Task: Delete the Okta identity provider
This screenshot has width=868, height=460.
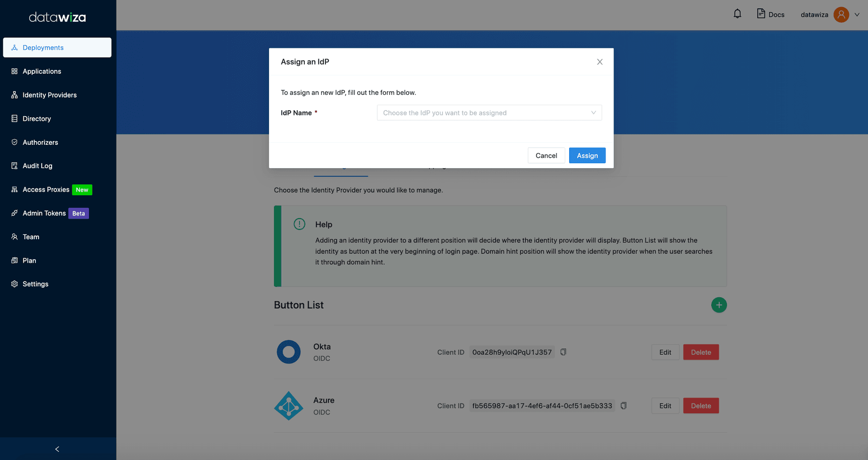Action: coord(701,352)
